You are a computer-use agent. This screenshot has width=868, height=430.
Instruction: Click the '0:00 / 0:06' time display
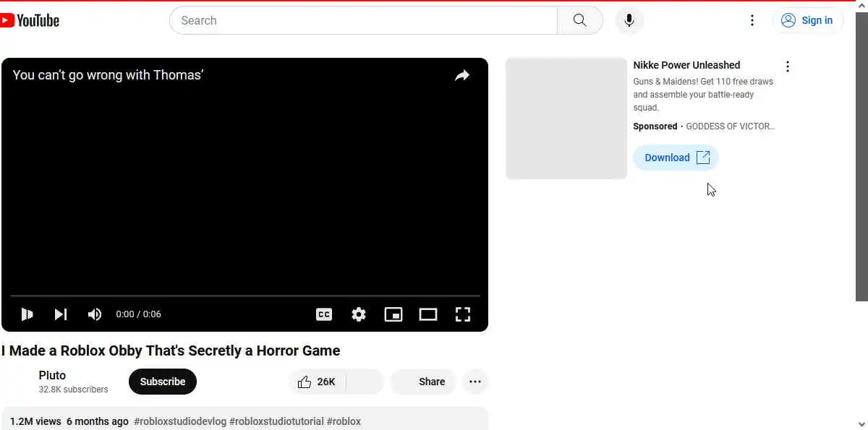click(138, 314)
